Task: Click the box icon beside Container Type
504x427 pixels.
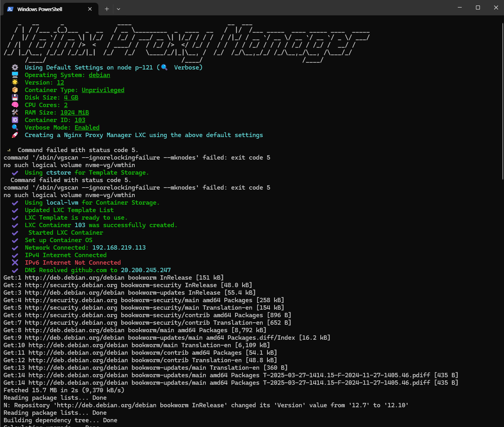Action: pos(15,90)
